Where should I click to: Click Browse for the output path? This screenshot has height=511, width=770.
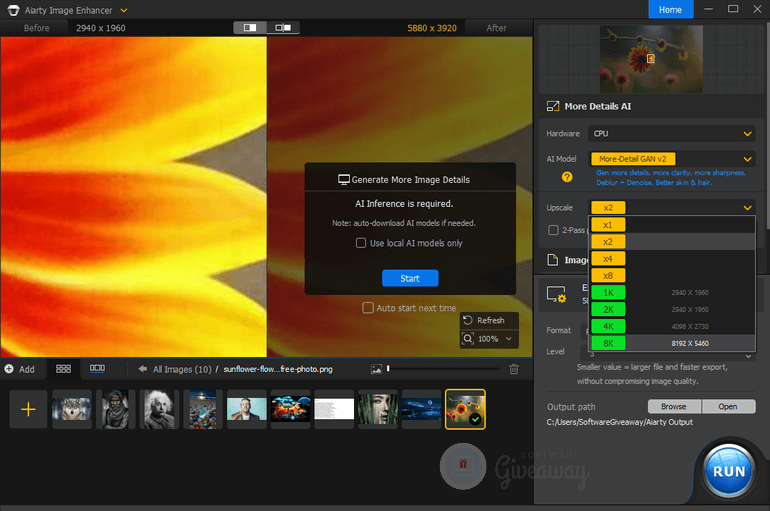point(673,407)
